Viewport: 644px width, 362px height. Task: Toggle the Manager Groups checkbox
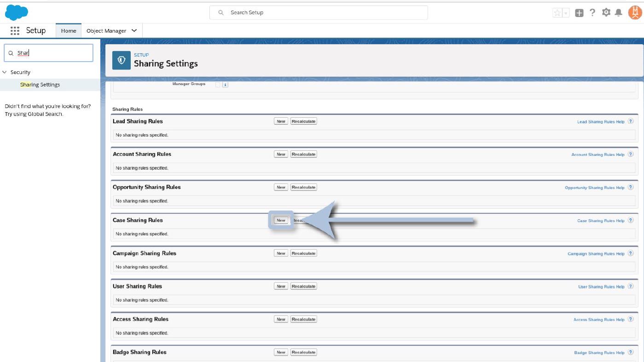tap(218, 85)
